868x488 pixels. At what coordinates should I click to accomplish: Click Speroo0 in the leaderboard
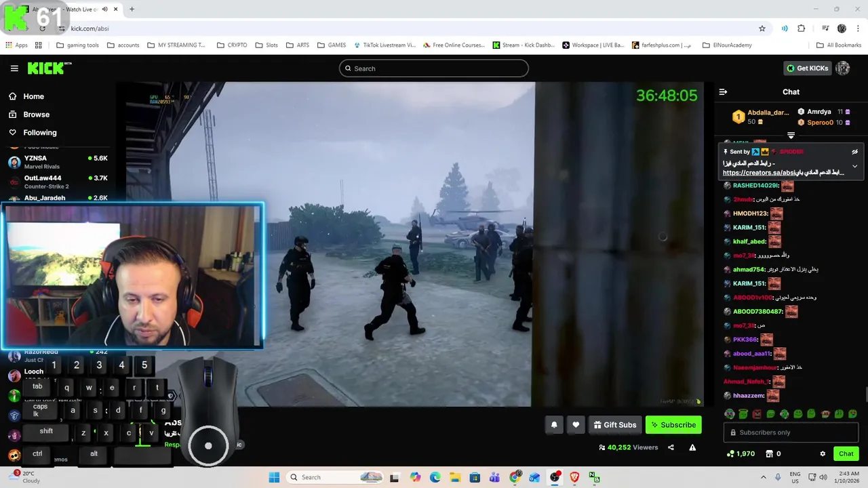tap(820, 123)
